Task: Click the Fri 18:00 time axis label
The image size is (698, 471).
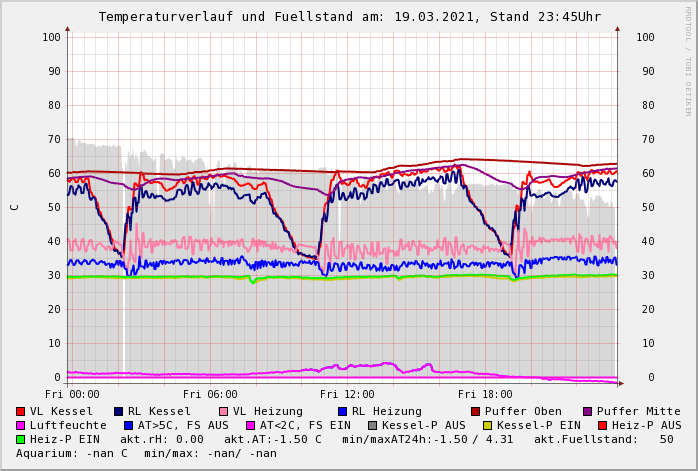Action: click(x=485, y=394)
